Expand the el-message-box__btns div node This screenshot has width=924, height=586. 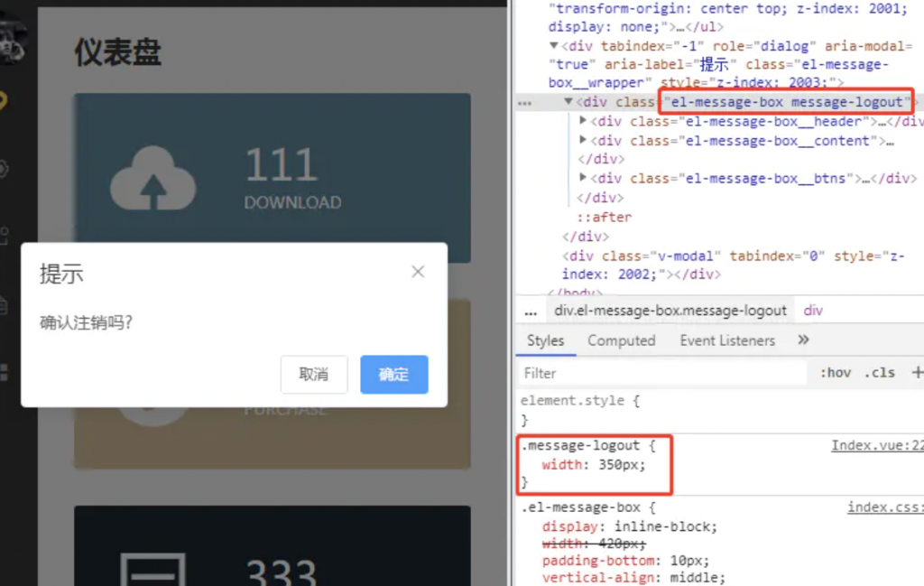coord(584,178)
